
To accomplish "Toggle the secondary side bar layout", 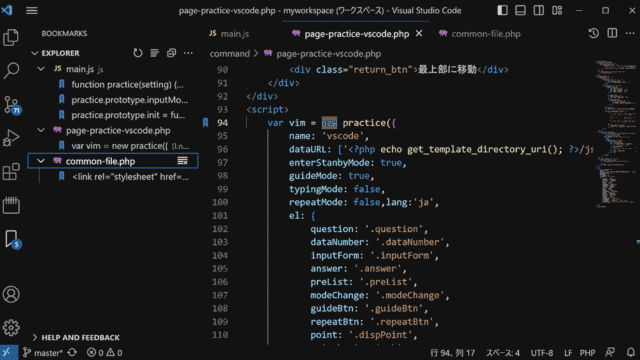I will (539, 10).
